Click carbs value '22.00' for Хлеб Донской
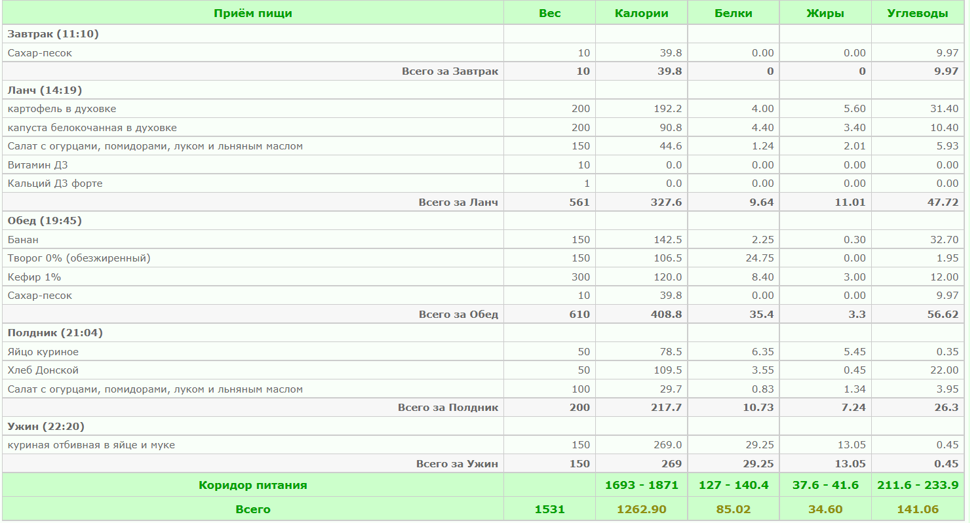This screenshot has width=980, height=523. [943, 370]
